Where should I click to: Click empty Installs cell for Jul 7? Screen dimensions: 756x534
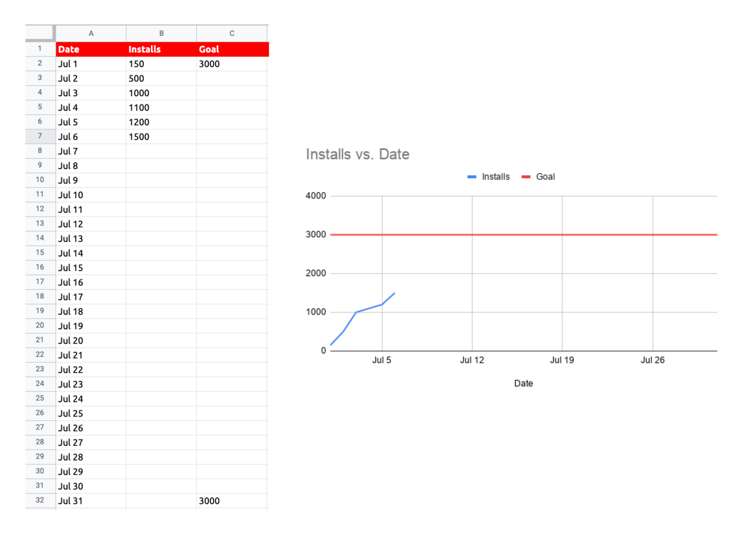[x=161, y=151]
